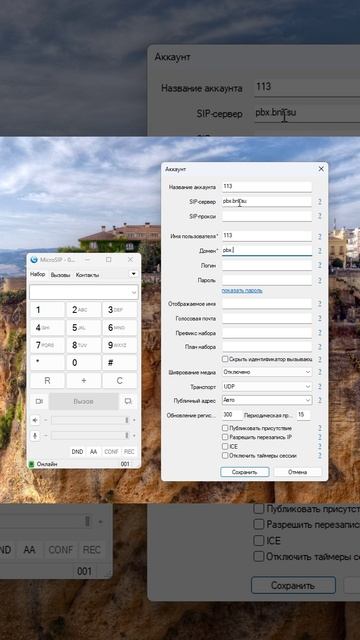Switch to the Вызовы tab
Viewport: 360px width, 640px height.
(60, 275)
